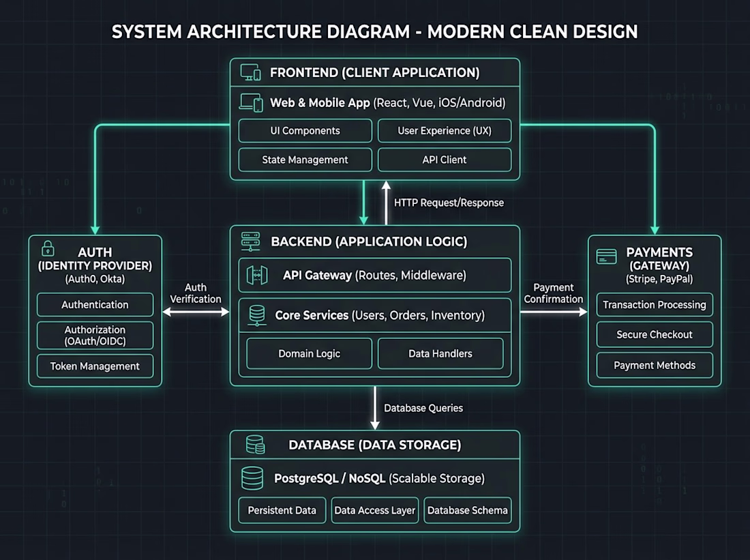Click the server rack icon beside Backend
Image resolution: width=750 pixels, height=560 pixels.
(x=251, y=241)
